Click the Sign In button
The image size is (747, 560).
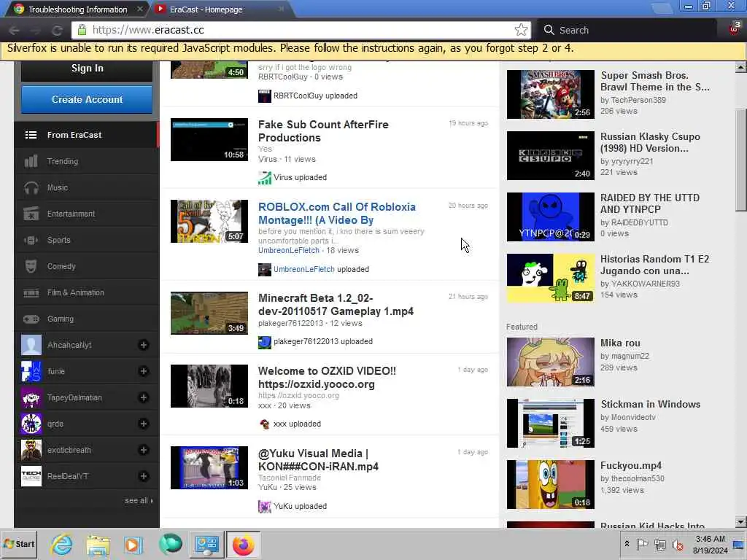[87, 69]
